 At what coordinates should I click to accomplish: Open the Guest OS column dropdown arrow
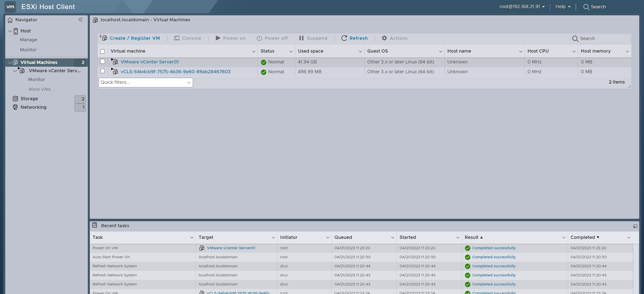(441, 51)
